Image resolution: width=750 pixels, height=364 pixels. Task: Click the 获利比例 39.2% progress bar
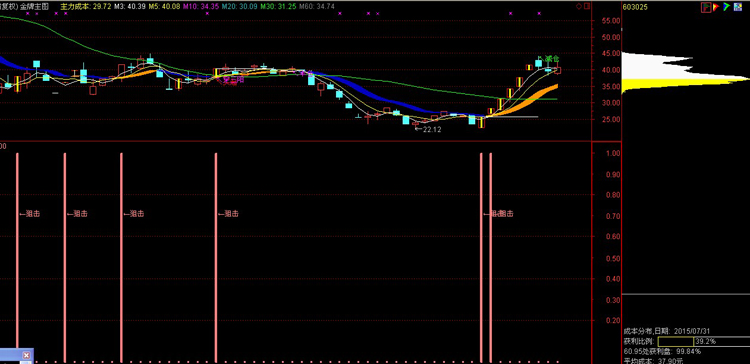pyautogui.click(x=703, y=342)
